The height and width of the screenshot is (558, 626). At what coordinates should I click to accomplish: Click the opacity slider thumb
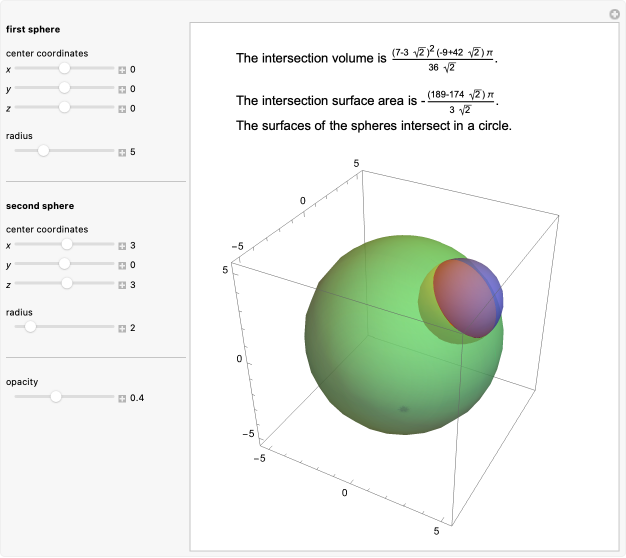56,397
